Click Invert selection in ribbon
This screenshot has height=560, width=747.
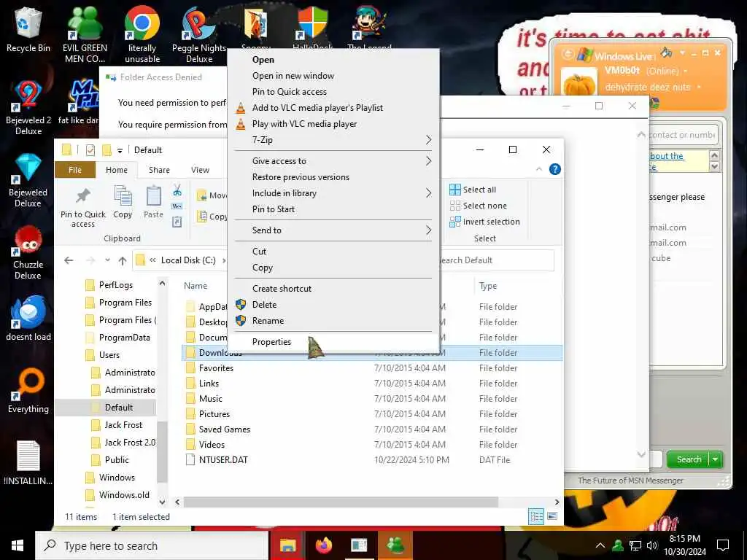484,222
